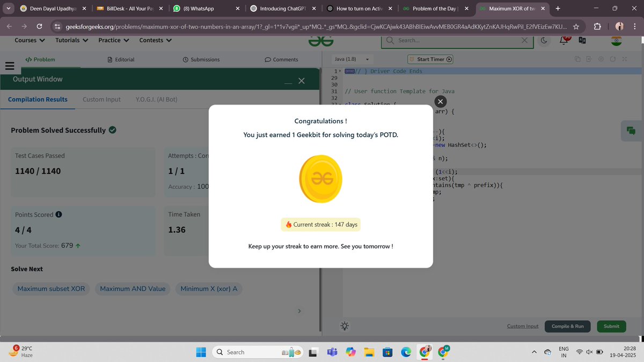Image resolution: width=644 pixels, height=362 pixels.
Task: Expand the Practice dropdown
Action: (114, 40)
